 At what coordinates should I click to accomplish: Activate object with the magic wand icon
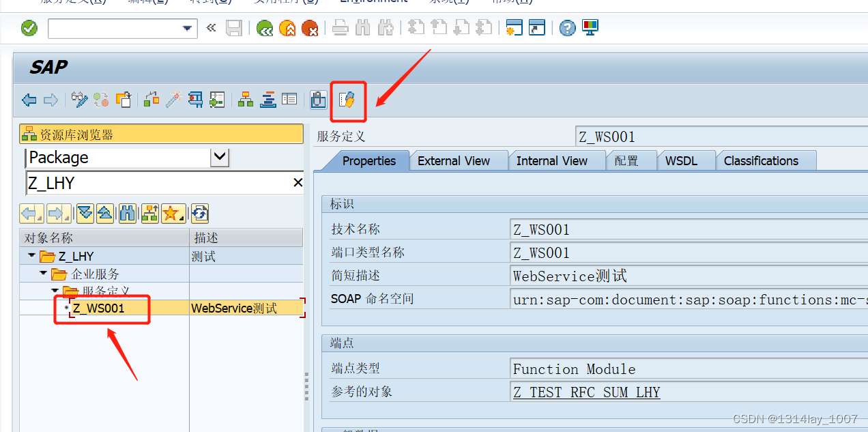(173, 100)
